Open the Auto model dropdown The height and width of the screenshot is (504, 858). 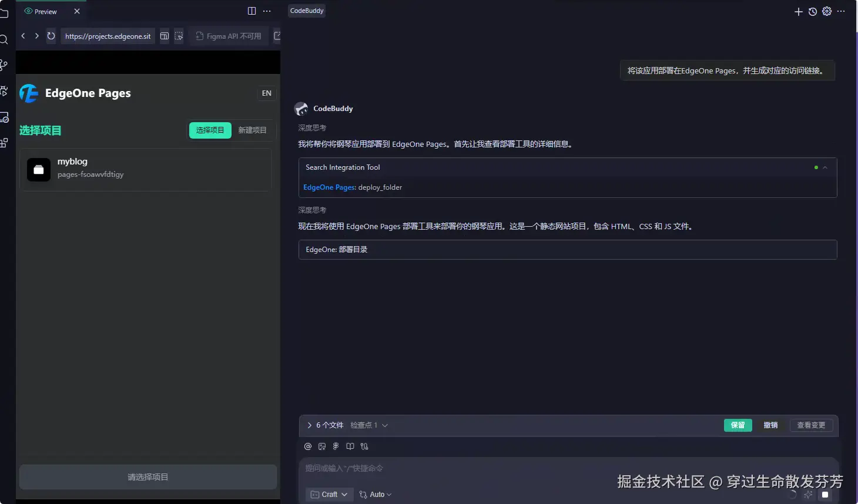tap(376, 495)
